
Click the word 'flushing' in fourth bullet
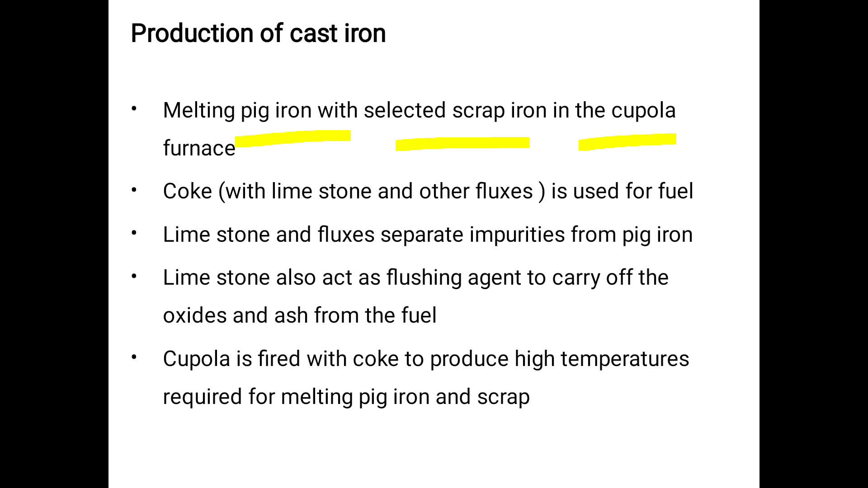(x=424, y=278)
